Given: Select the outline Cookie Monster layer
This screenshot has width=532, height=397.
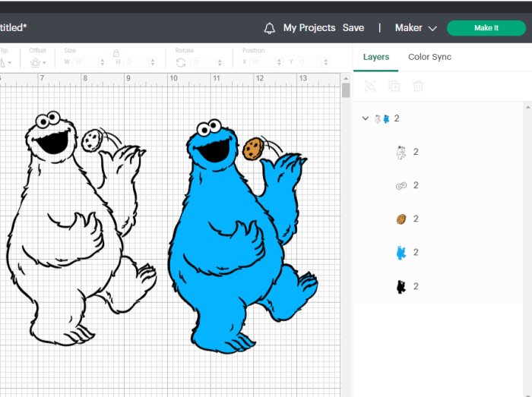Looking at the screenshot, I should (x=401, y=152).
